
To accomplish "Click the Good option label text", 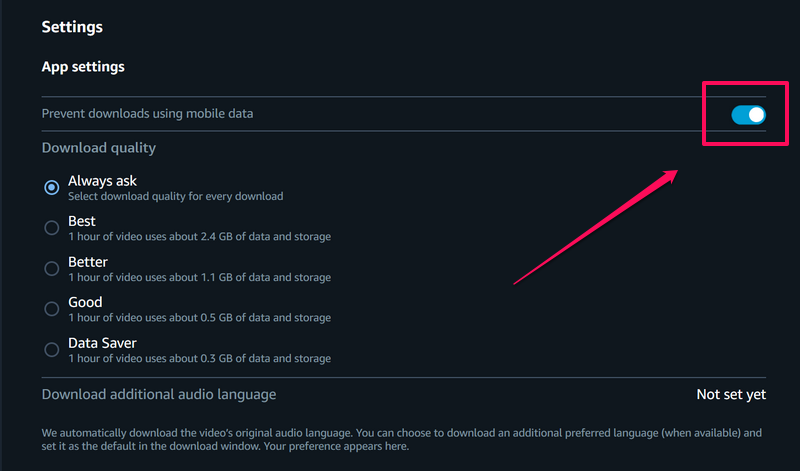I will 85,302.
